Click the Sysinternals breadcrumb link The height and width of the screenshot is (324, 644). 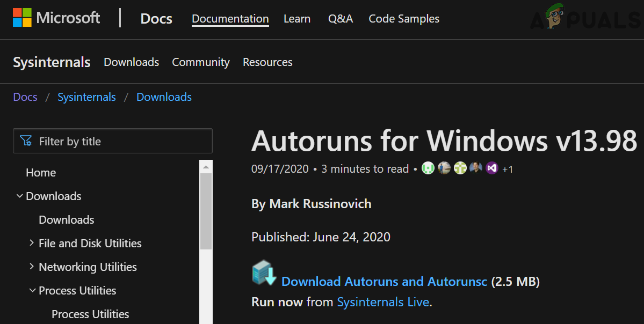(86, 97)
